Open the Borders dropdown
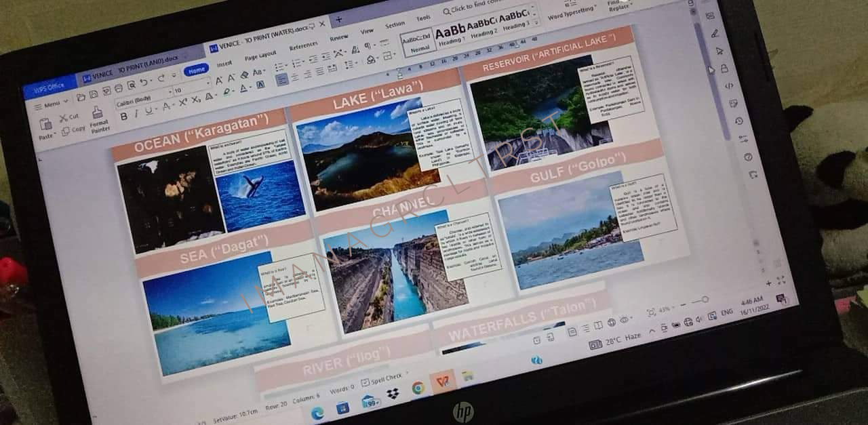The image size is (868, 425). pyautogui.click(x=389, y=55)
